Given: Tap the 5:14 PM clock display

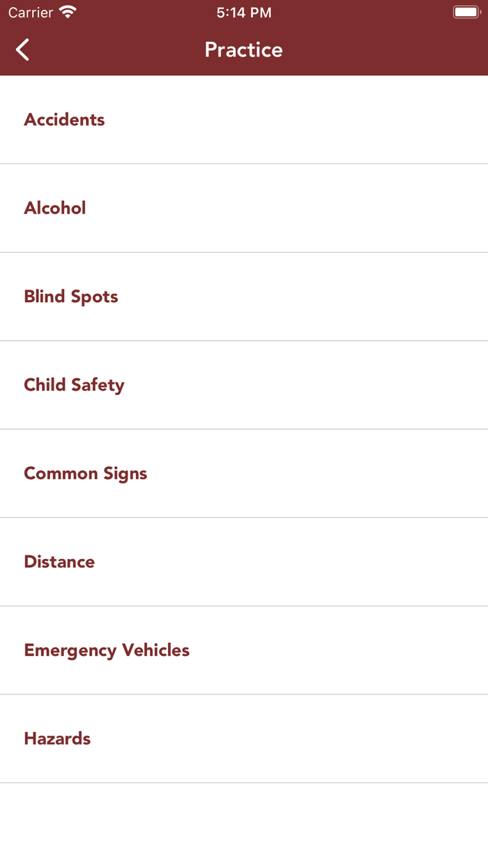Looking at the screenshot, I should [x=243, y=11].
